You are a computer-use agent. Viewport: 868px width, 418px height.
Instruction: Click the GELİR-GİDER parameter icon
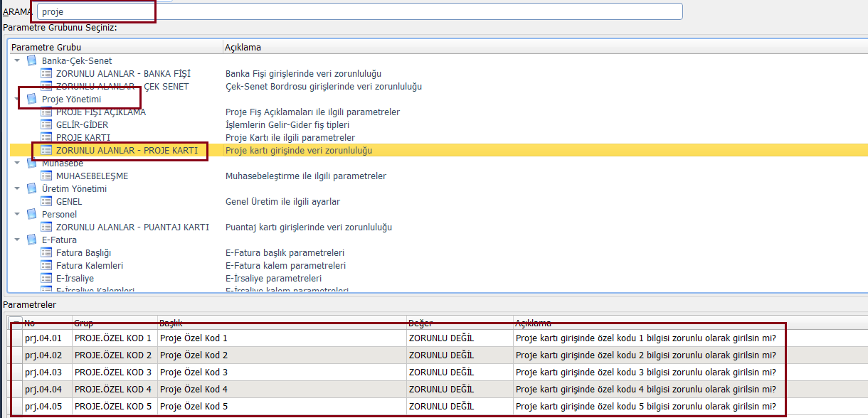tap(46, 124)
